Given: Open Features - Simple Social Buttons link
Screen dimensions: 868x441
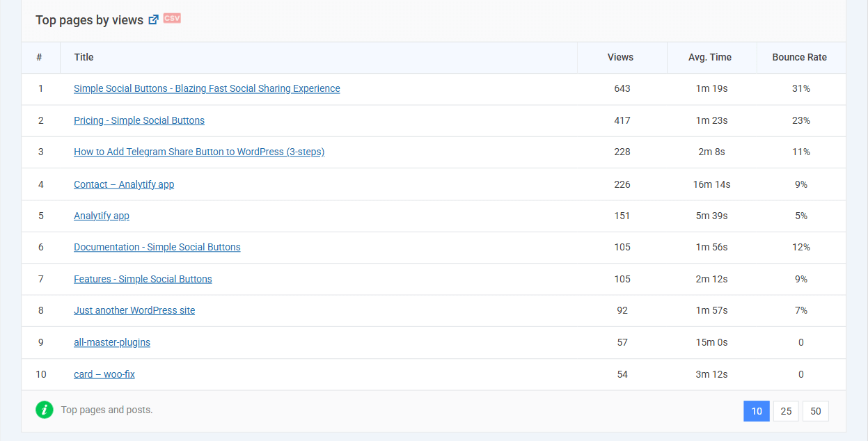Looking at the screenshot, I should coord(143,279).
